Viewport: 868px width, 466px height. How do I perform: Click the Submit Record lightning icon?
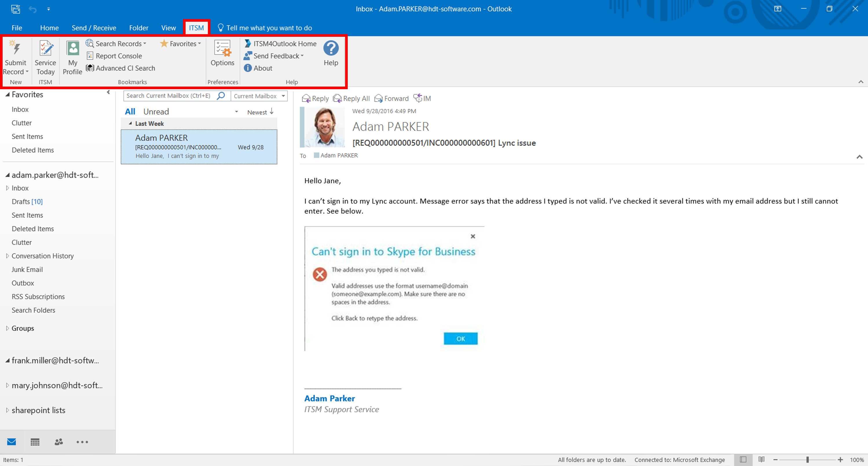(x=15, y=48)
